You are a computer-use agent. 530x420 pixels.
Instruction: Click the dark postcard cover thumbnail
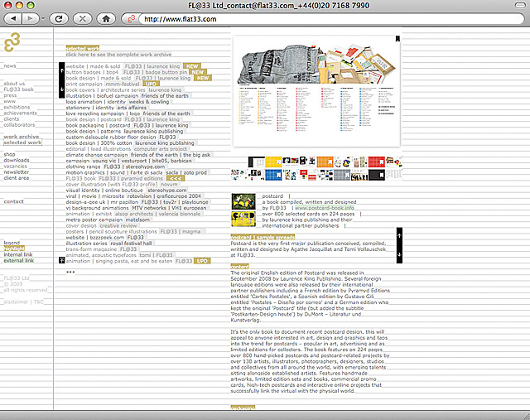[243, 201]
